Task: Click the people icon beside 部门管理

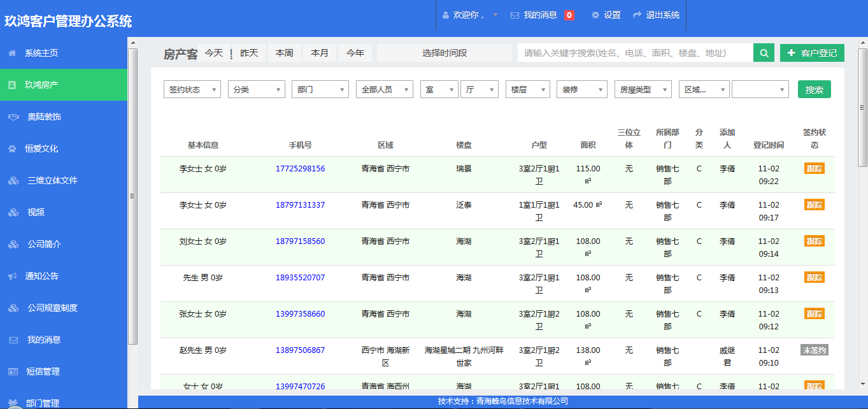Action: (x=13, y=403)
